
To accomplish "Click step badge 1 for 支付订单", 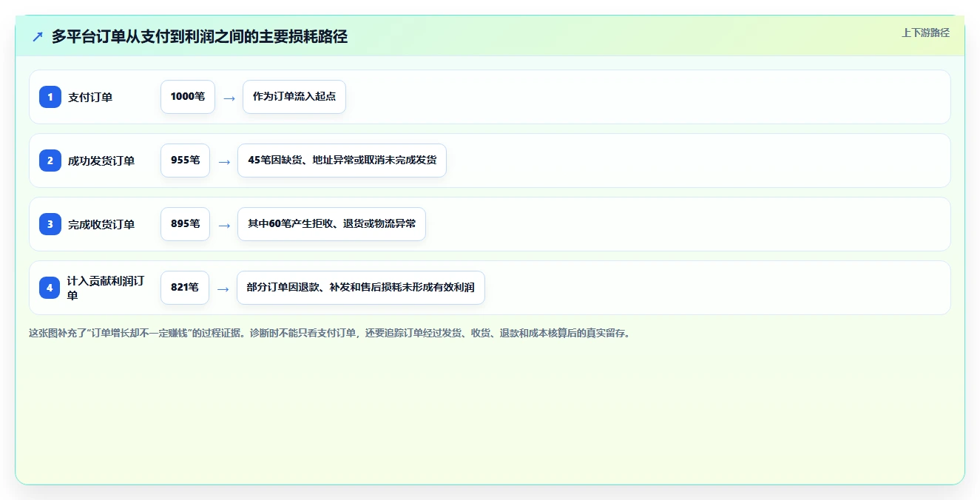I will tap(50, 97).
